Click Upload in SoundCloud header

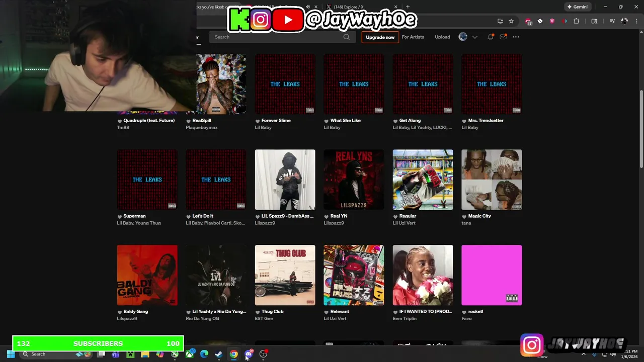pyautogui.click(x=442, y=37)
